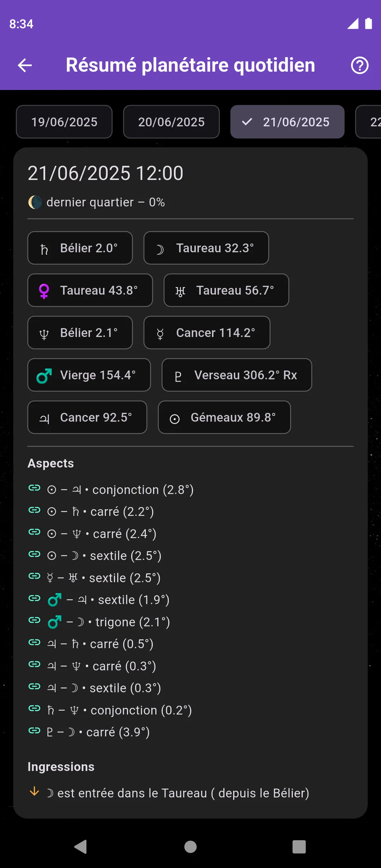This screenshot has height=868, width=381.
Task: Tap the Android home navigation button
Action: pyautogui.click(x=190, y=847)
